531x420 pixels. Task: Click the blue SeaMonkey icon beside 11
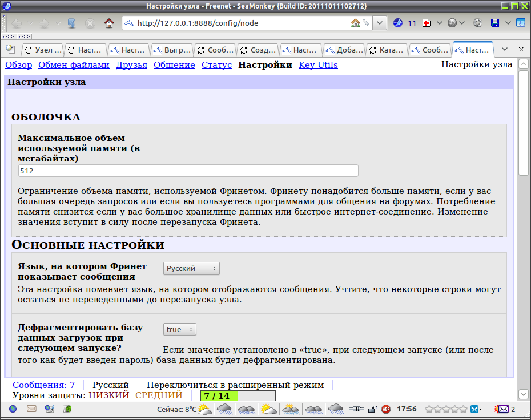click(x=398, y=23)
